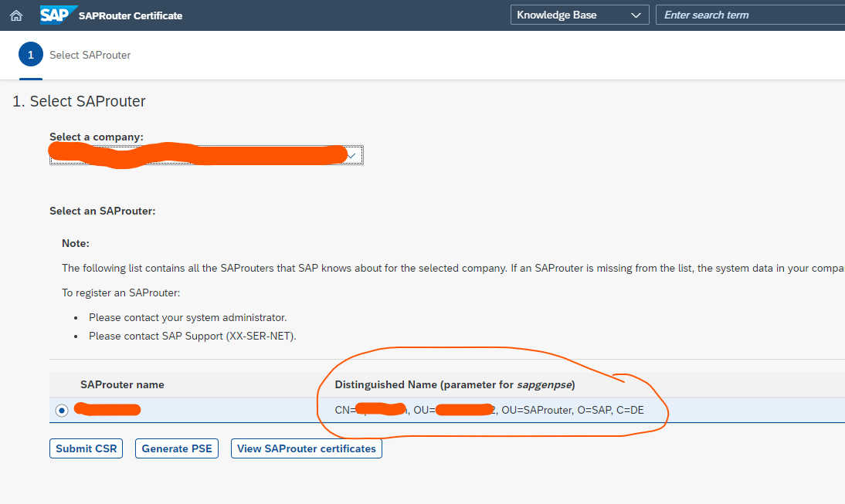Open the Knowledge Base dropdown
Image resolution: width=845 pixels, height=504 pixels.
[x=579, y=15]
